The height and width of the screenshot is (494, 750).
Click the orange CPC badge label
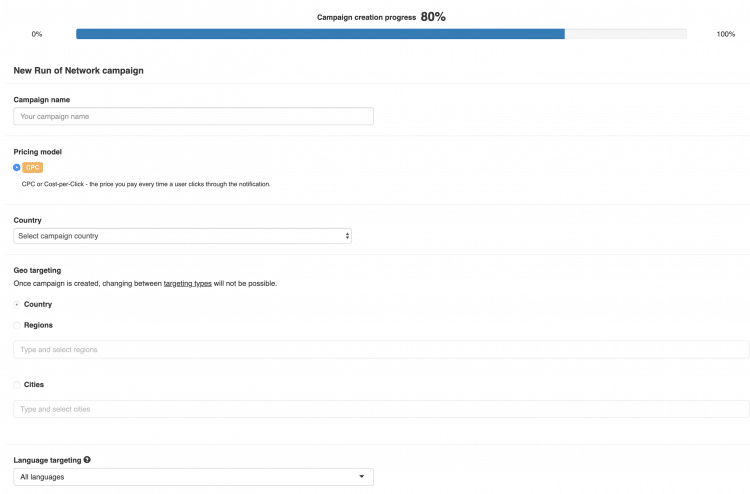33,167
